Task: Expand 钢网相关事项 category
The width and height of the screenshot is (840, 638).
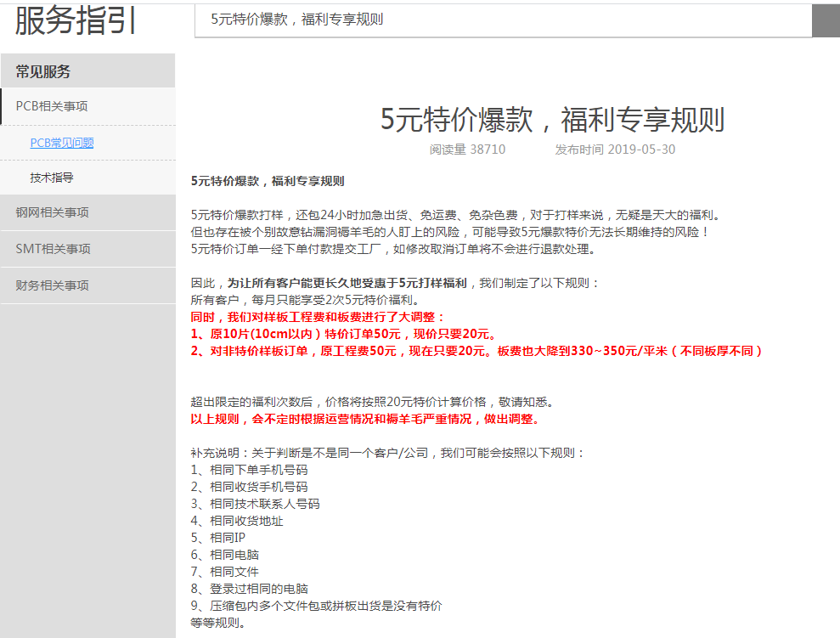Action: coord(52,212)
